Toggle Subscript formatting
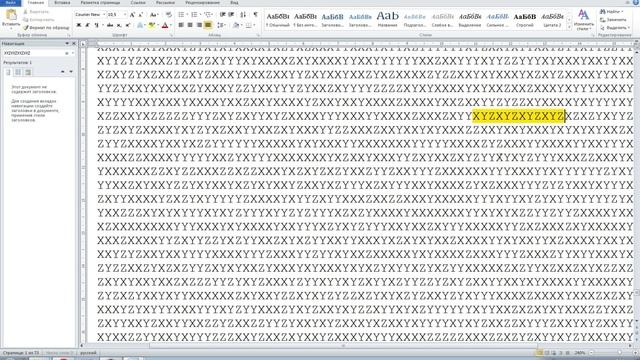 point(119,25)
